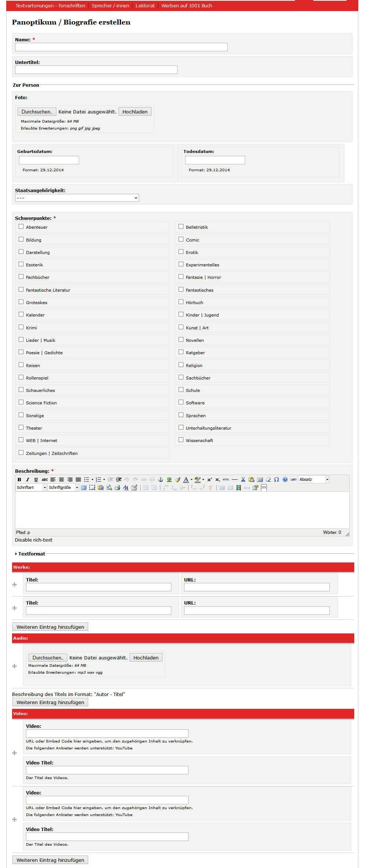Screen dimensions: 366x868
Task: Insert media film icon
Action: click(x=239, y=487)
